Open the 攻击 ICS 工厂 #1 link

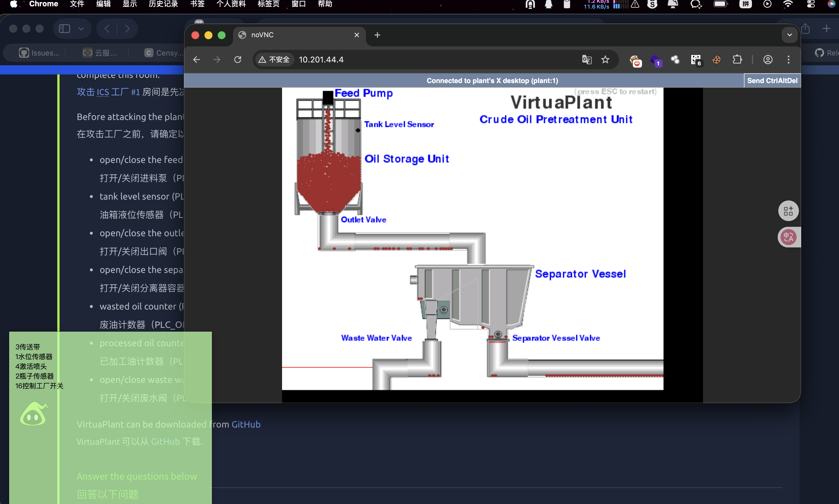tap(108, 92)
